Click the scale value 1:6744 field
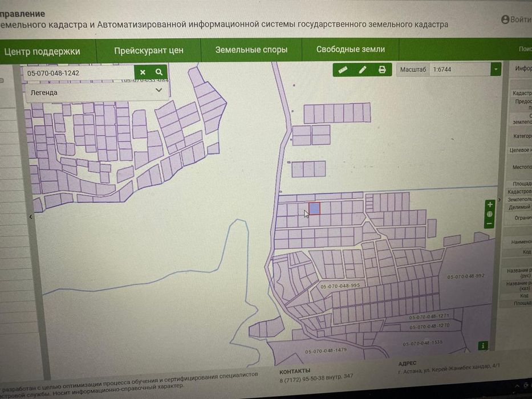The width and height of the screenshot is (532, 399). coord(460,69)
